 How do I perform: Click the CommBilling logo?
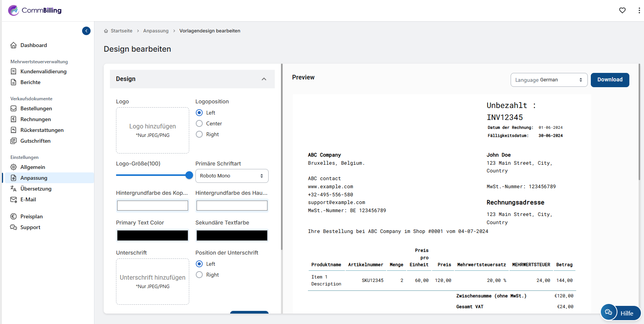point(35,10)
